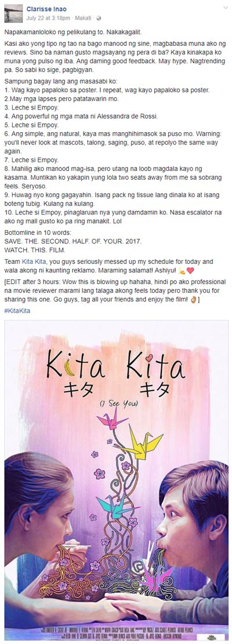Screen dimensions: 232x644
Task: Click the flexed arm emoji after Ashiyu
Action: click(183, 270)
